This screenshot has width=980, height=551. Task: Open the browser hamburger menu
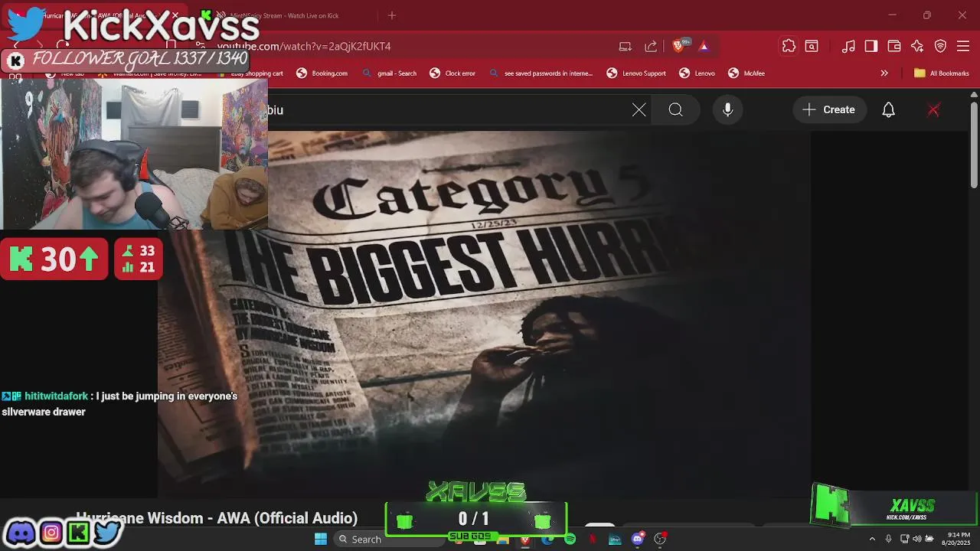(963, 46)
